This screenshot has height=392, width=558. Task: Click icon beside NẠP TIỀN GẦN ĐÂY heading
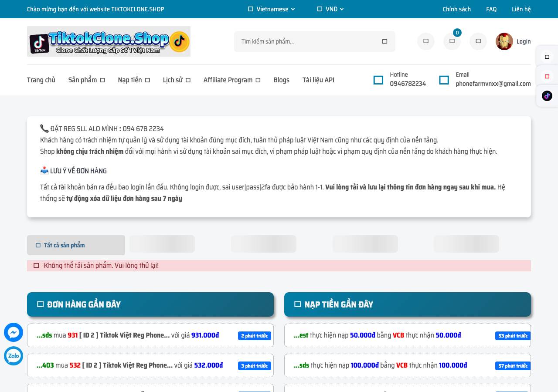pos(298,304)
